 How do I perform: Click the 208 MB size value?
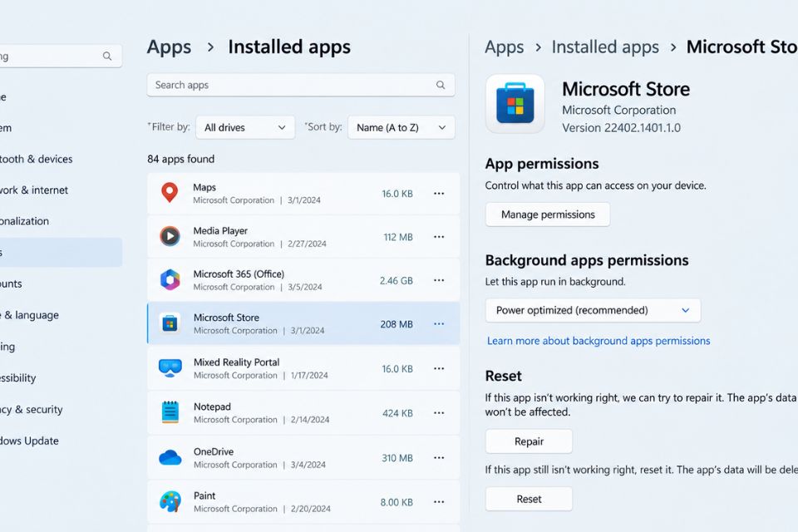397,324
